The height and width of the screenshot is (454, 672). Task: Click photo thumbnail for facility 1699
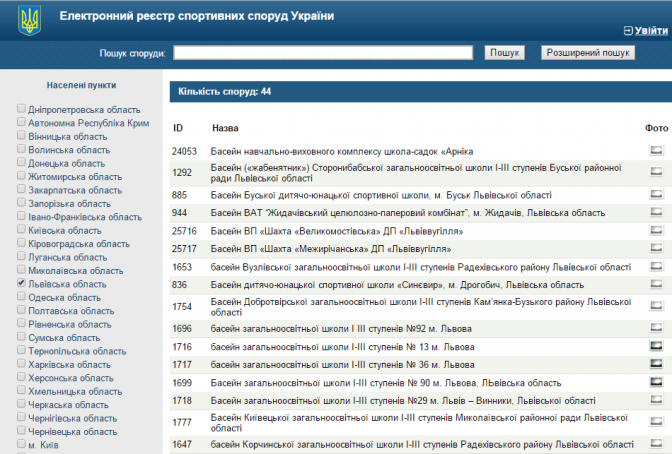click(x=656, y=382)
